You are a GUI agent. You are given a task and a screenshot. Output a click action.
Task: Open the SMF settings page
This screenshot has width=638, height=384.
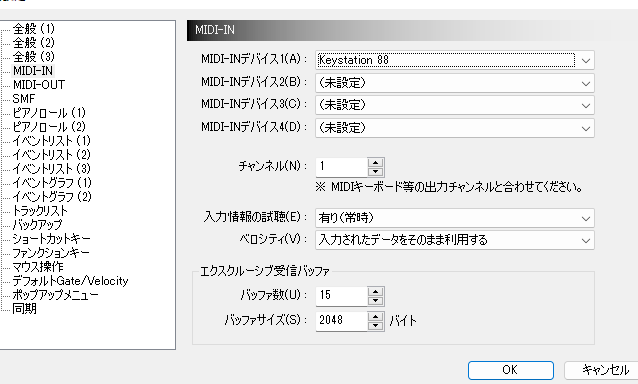point(24,98)
